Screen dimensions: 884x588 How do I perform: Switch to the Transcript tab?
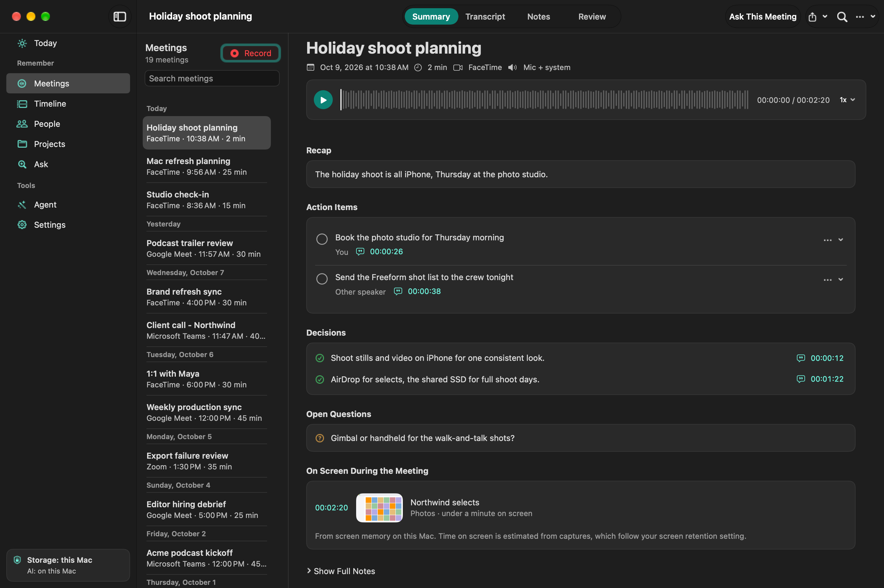click(485, 17)
